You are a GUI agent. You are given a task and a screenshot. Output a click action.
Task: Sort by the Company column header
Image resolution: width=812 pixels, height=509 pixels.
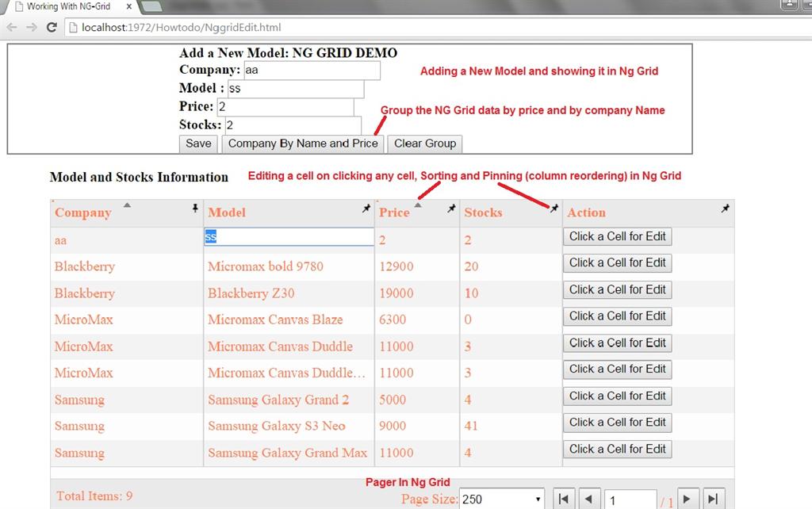83,212
